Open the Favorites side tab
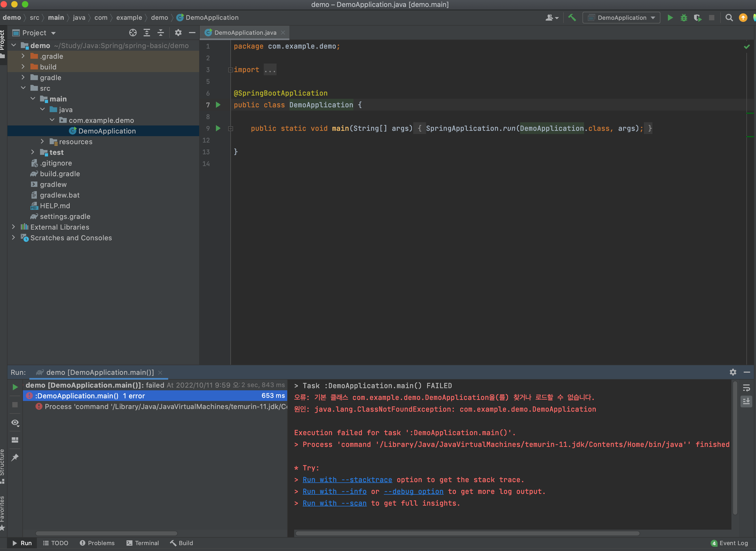756x551 pixels. (x=3, y=513)
